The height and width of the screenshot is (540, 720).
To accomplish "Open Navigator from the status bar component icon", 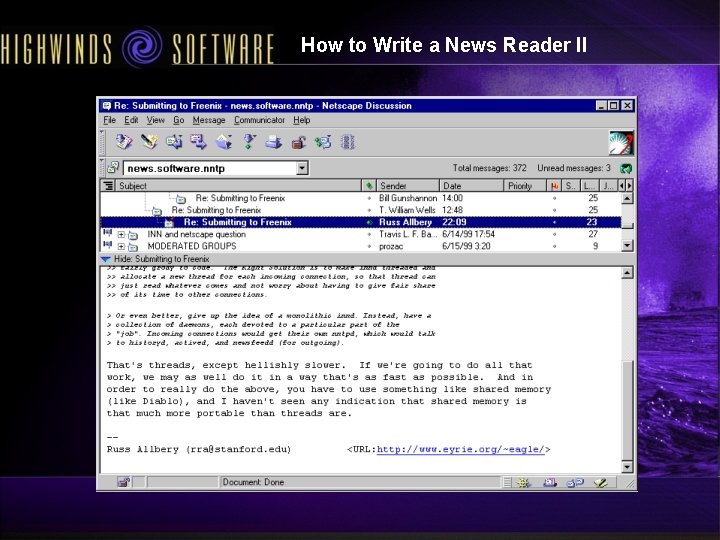I will (x=523, y=482).
